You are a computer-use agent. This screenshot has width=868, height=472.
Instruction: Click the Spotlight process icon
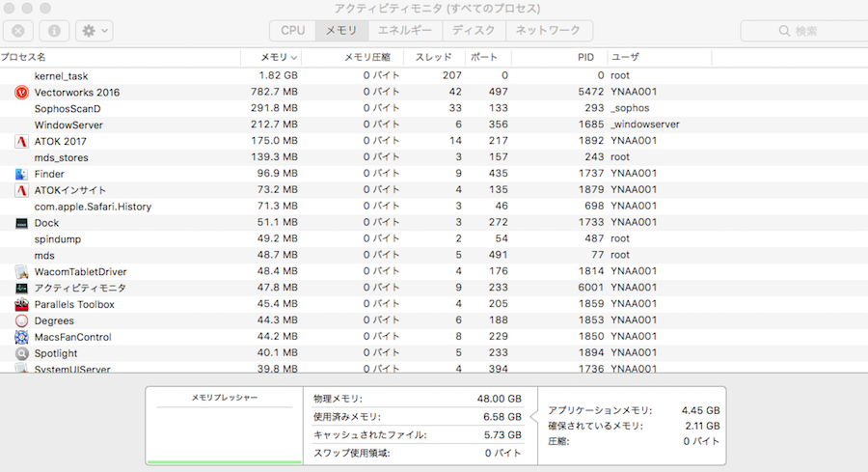[x=21, y=353]
